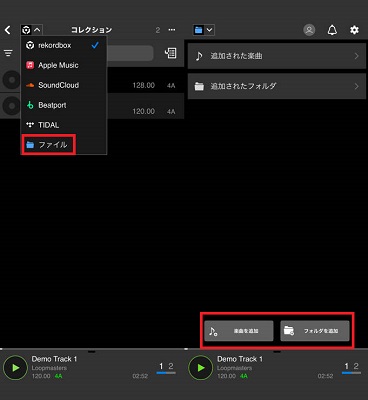This screenshot has height=400, width=368.
Task: Open the playlist tree icon
Action: 170,53
